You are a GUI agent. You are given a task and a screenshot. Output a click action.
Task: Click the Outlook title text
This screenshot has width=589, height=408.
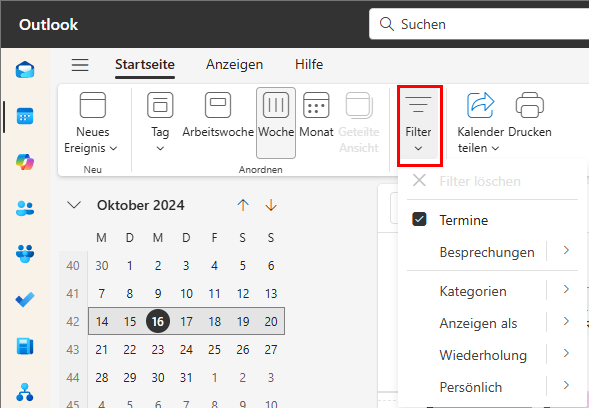coord(48,25)
